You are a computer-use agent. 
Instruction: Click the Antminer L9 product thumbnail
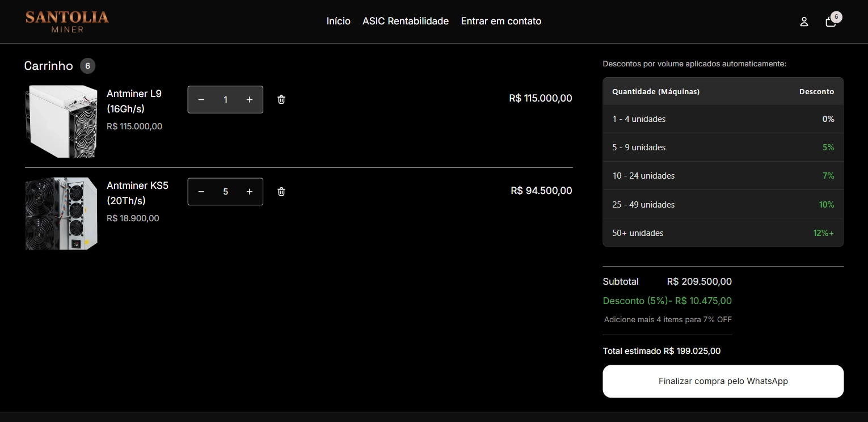click(x=61, y=121)
